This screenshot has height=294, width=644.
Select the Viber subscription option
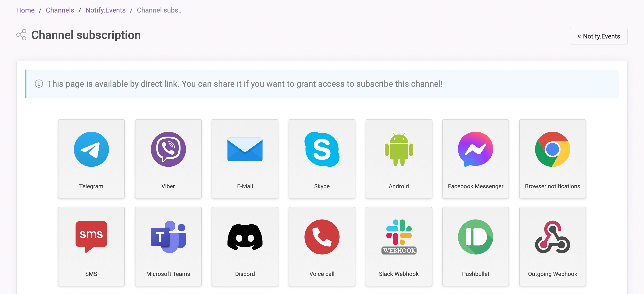click(x=168, y=159)
